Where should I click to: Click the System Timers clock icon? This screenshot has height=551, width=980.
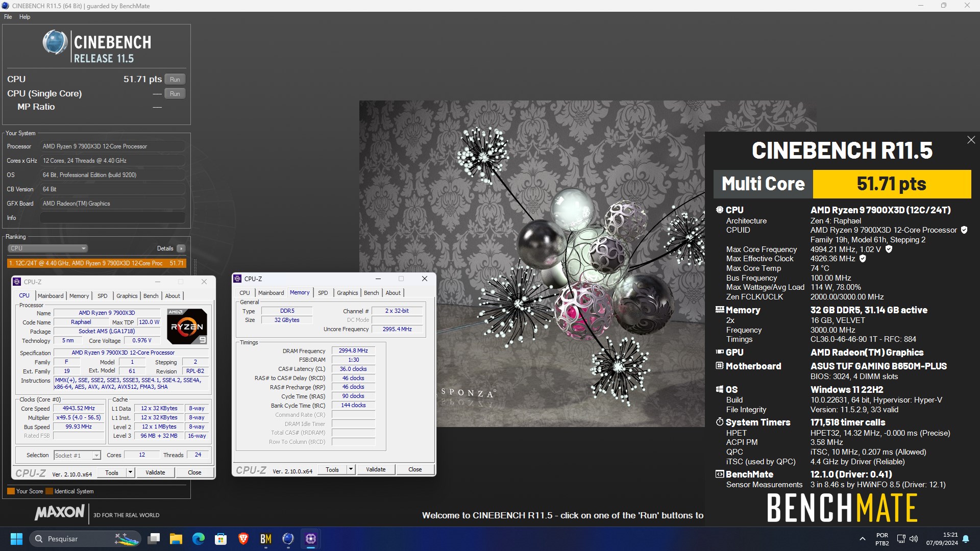coord(720,422)
